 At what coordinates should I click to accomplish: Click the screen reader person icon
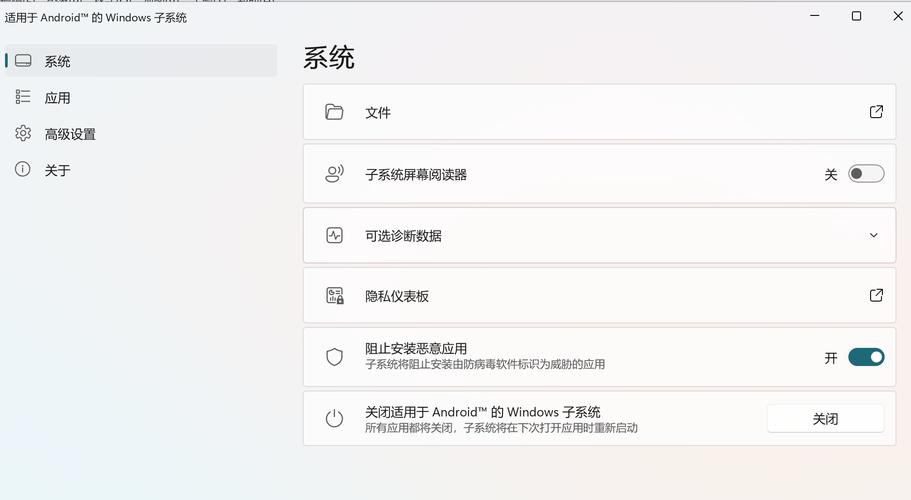tap(335, 174)
